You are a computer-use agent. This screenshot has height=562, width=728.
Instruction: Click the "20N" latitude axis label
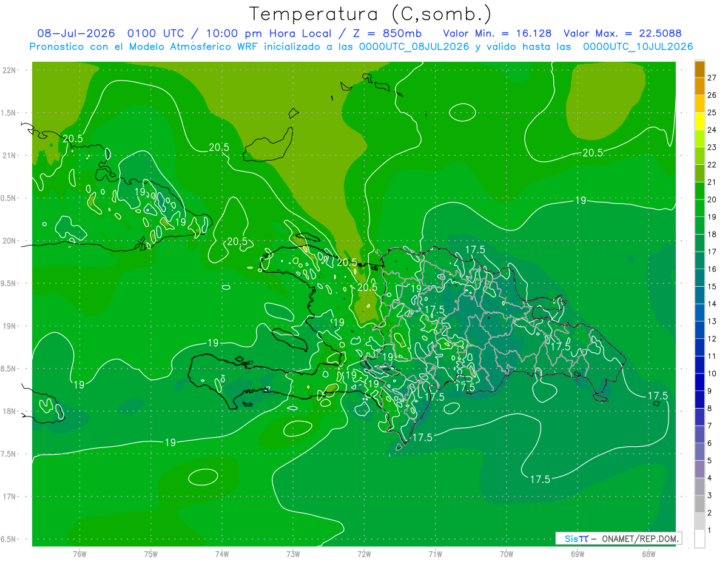9,241
